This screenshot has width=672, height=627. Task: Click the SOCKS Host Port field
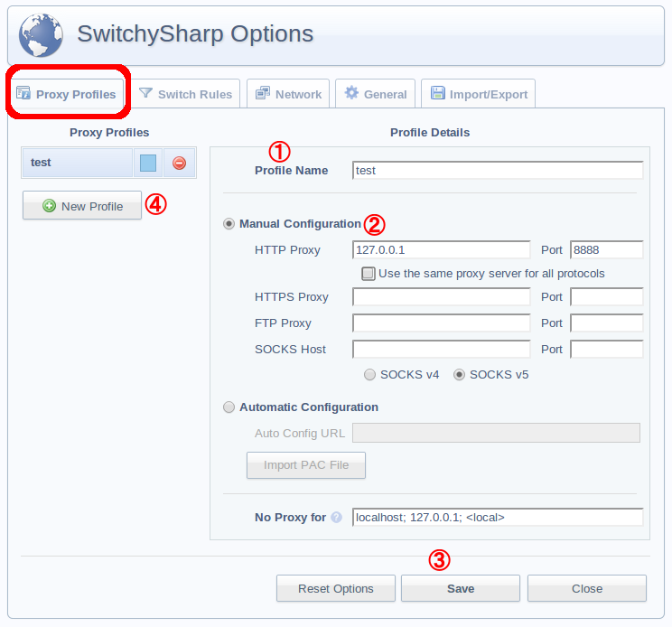click(x=606, y=350)
